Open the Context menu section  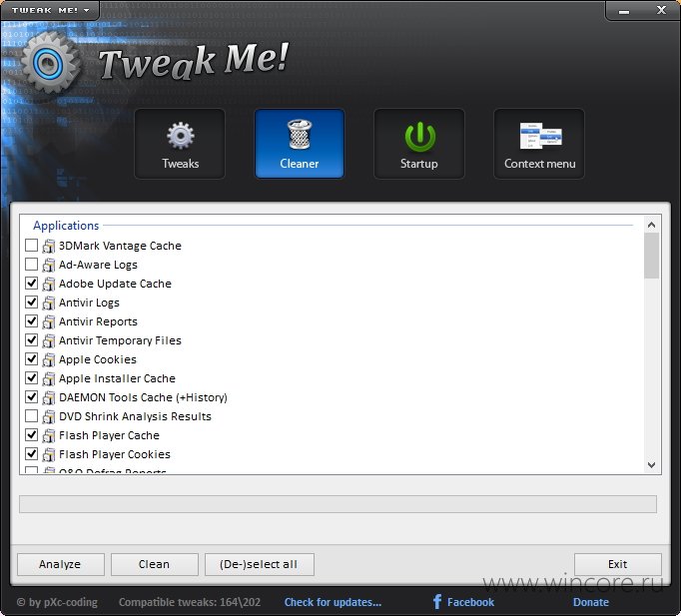539,144
